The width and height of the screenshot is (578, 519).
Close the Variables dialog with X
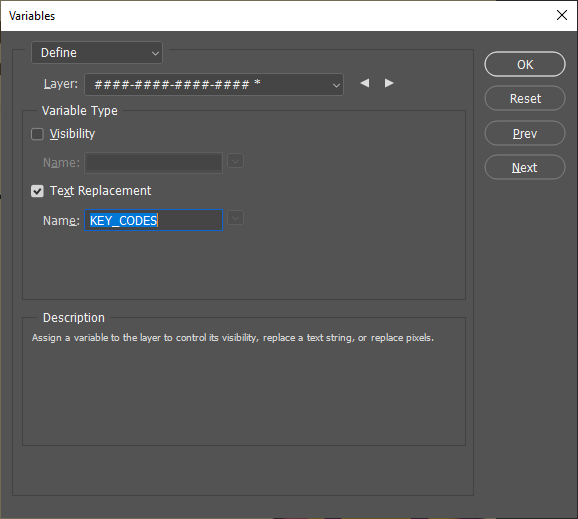(562, 15)
